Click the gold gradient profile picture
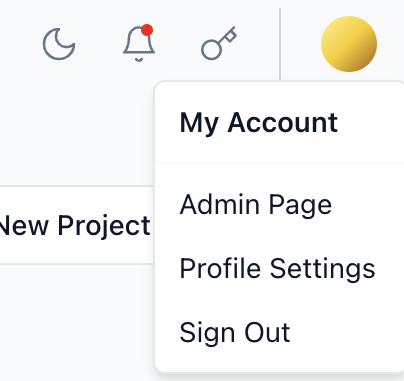 [349, 44]
